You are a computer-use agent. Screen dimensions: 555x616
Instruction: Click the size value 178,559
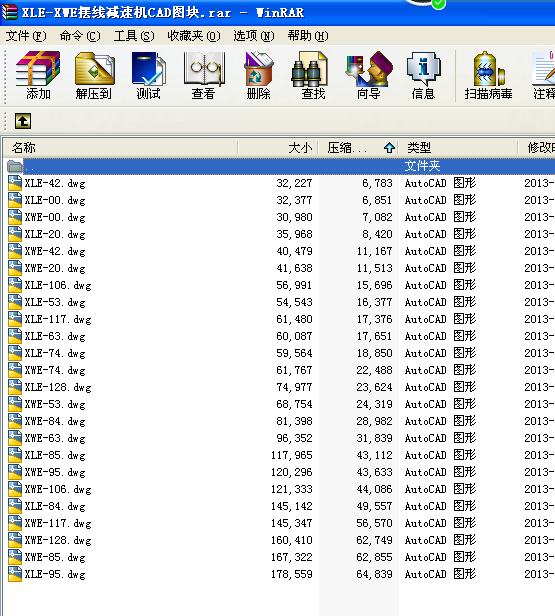(292, 574)
